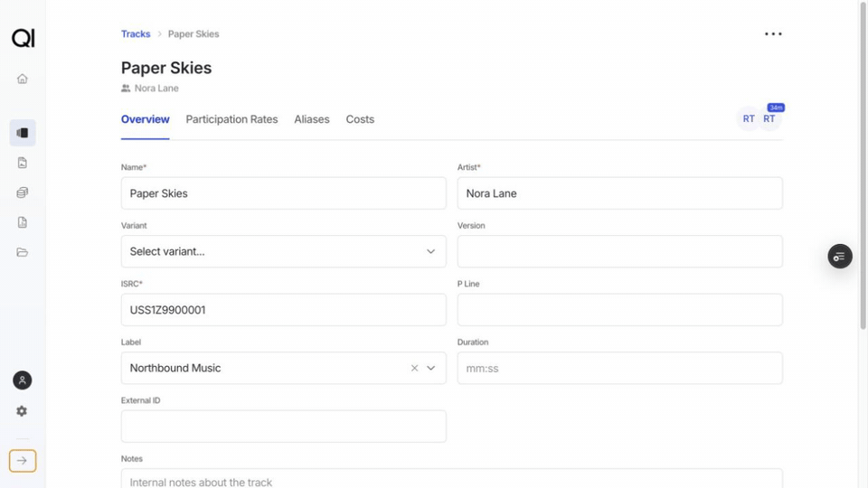Click the Artist field containing Nora Lane
Screen dimensions: 868x488
coord(620,193)
